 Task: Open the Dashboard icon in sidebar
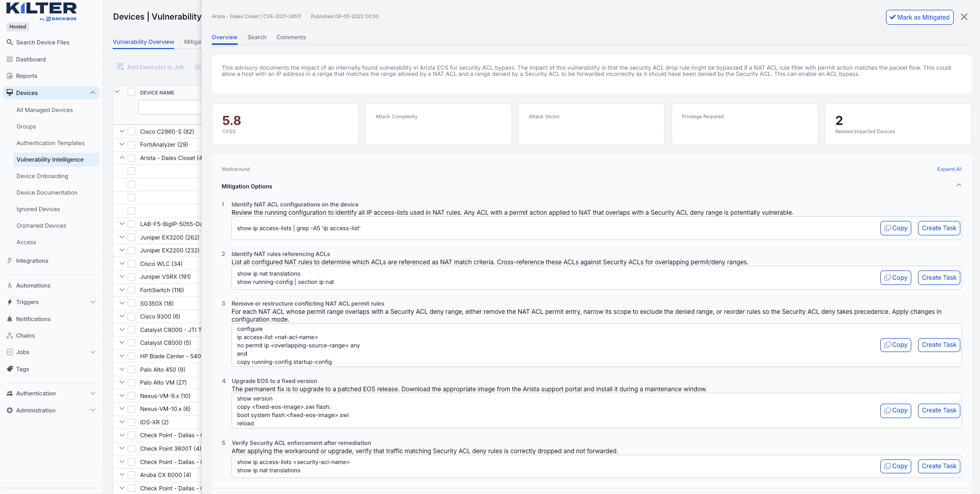point(9,59)
